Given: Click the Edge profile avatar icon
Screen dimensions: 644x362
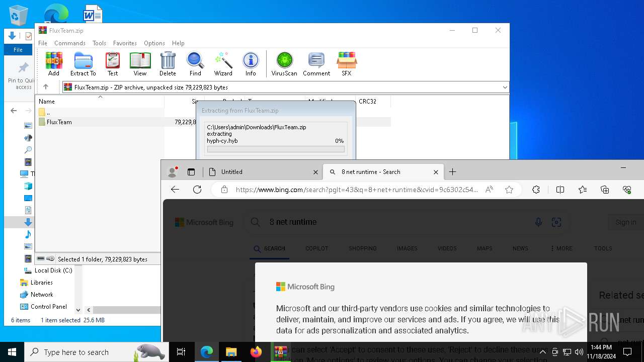Looking at the screenshot, I should (173, 172).
